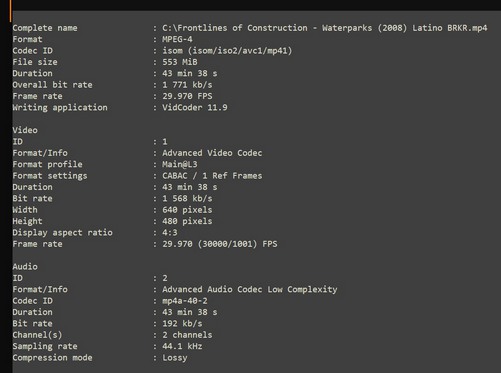Select the 'Overall bit rate' label

click(x=52, y=85)
